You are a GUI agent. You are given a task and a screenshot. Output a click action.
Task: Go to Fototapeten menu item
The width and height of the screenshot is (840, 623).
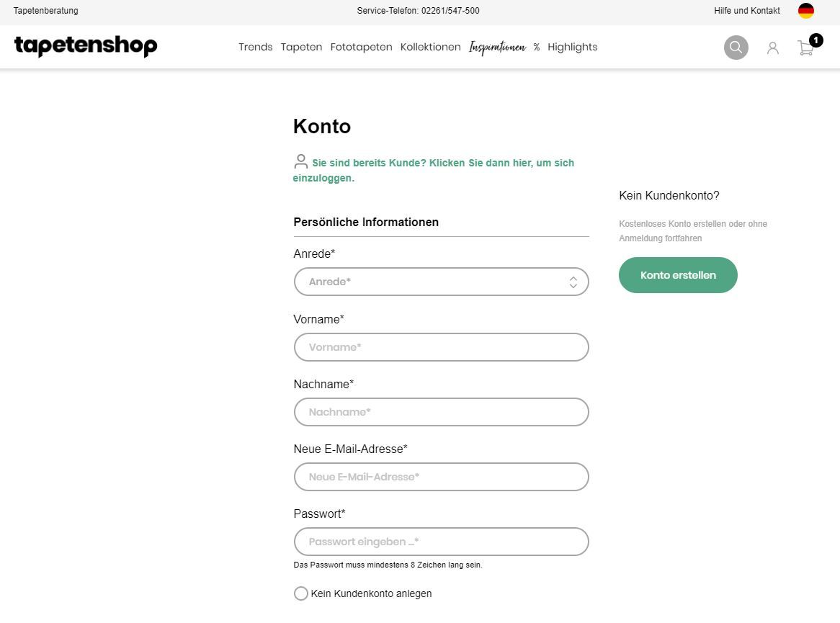(x=361, y=48)
